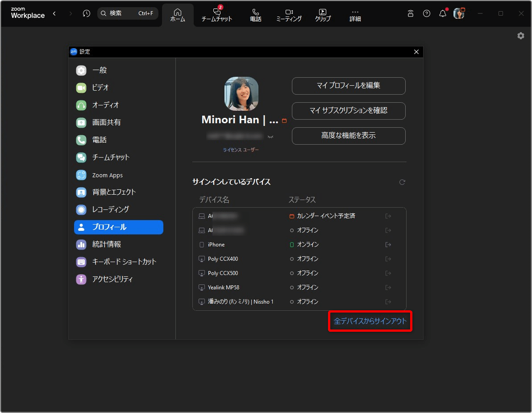The height and width of the screenshot is (413, 532).
Task: Click the レコーディング sidebar icon
Action: pos(81,210)
